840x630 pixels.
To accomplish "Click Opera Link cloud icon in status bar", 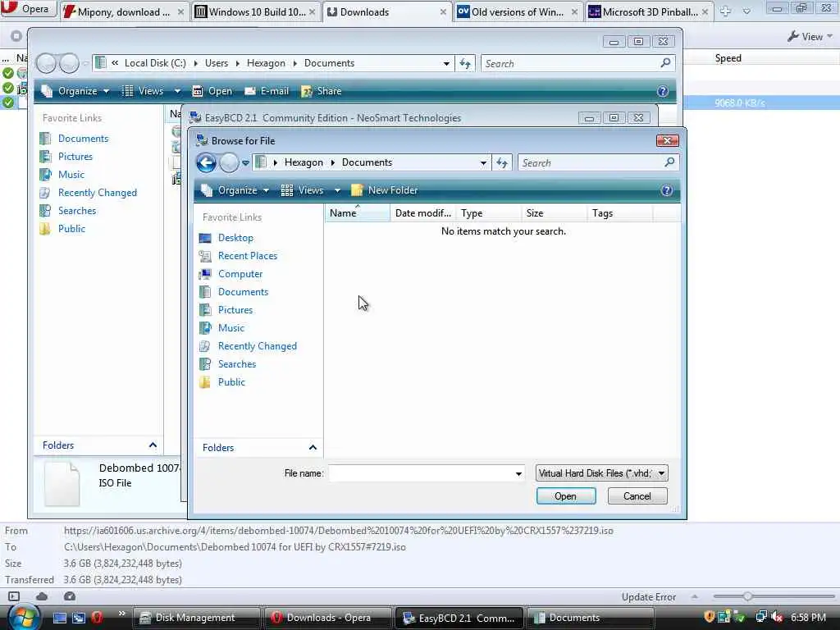I will [x=42, y=596].
